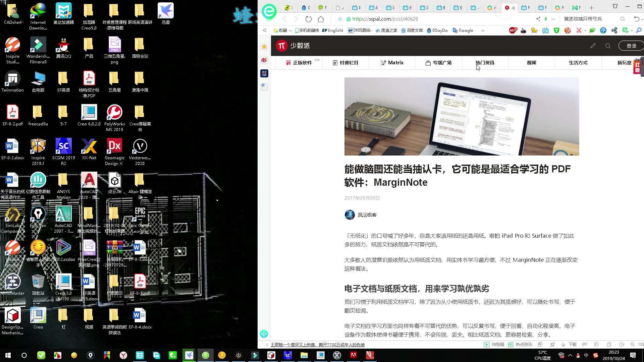Open the 0DayDo bookmark
644x362 pixels.
437,31
